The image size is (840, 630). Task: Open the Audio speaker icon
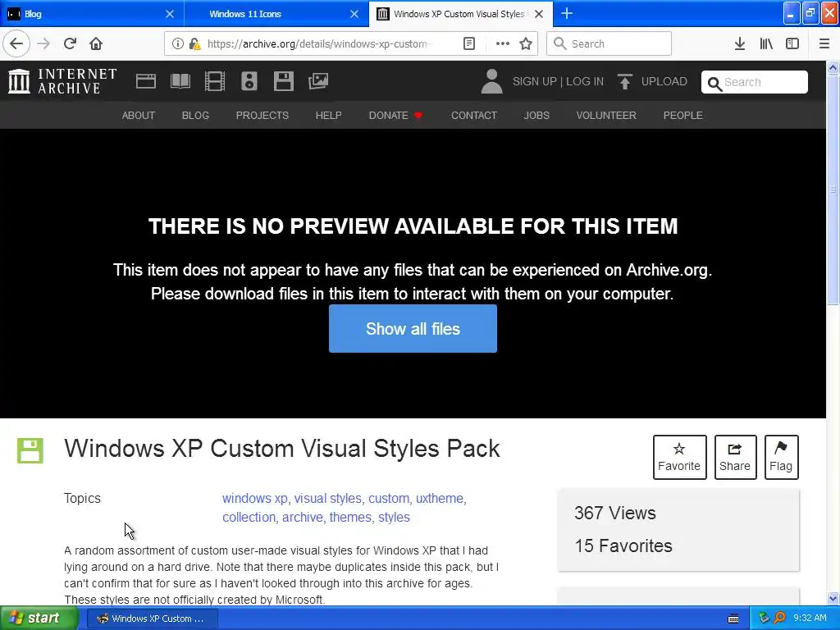coord(249,81)
